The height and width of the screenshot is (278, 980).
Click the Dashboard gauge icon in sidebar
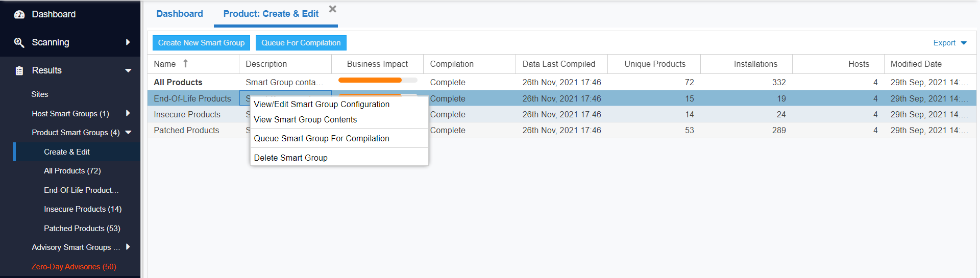[19, 14]
